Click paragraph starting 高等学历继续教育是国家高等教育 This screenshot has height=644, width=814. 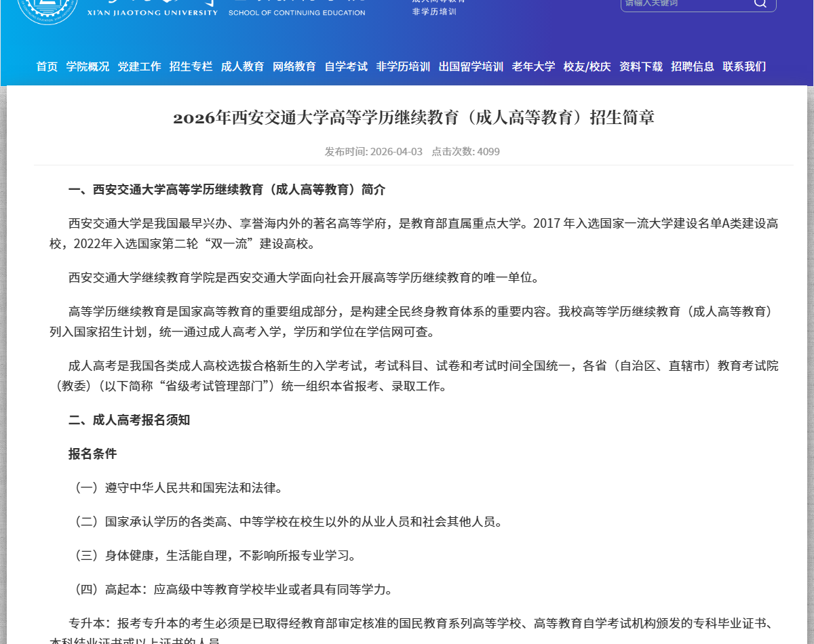click(x=414, y=322)
